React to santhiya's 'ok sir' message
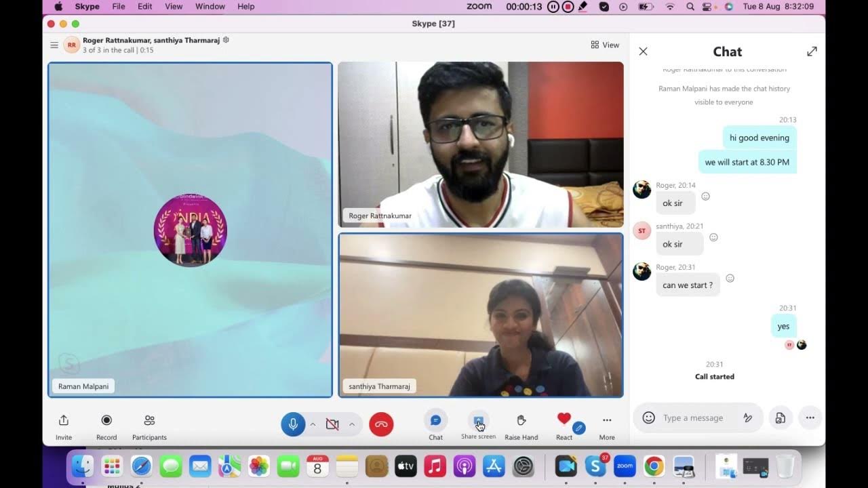Screen dimensions: 868x488 pyautogui.click(x=713, y=237)
